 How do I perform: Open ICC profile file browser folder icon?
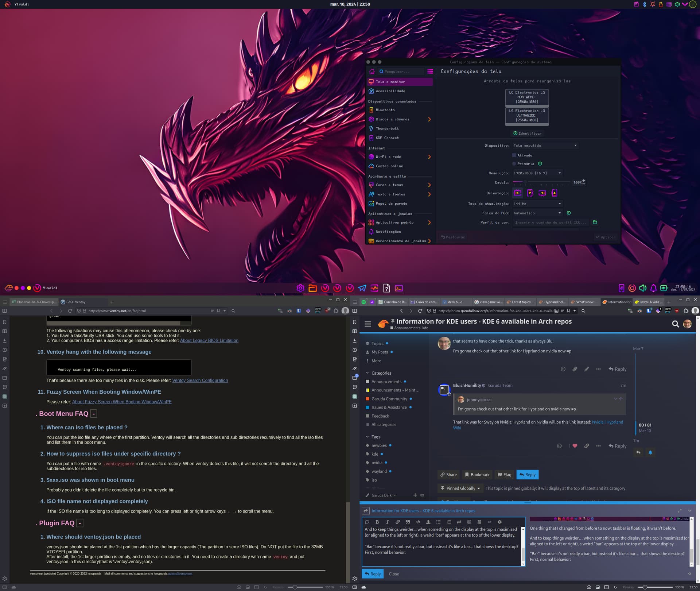[595, 222]
